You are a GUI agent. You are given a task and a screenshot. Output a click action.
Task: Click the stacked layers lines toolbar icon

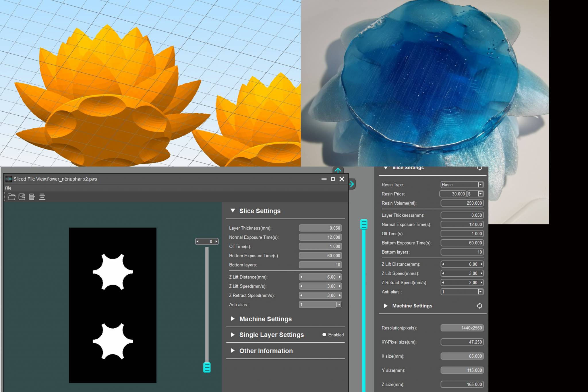point(42,197)
